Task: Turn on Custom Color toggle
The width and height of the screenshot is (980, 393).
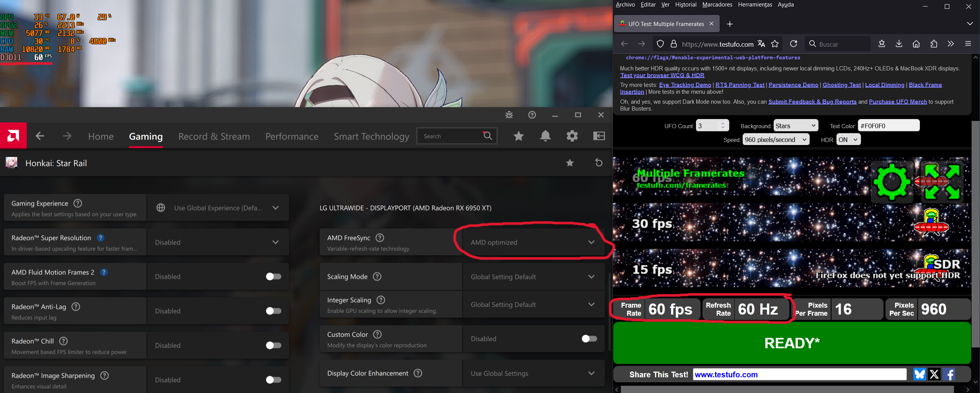Action: click(589, 339)
